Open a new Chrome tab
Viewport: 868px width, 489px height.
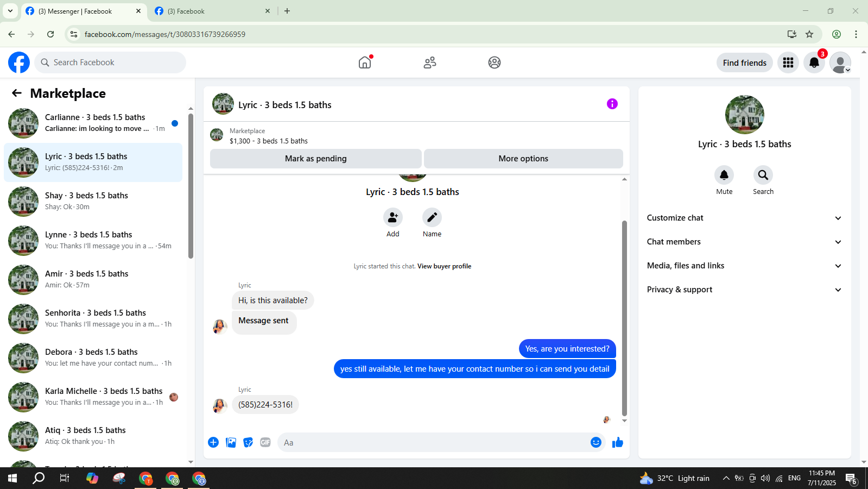click(287, 11)
